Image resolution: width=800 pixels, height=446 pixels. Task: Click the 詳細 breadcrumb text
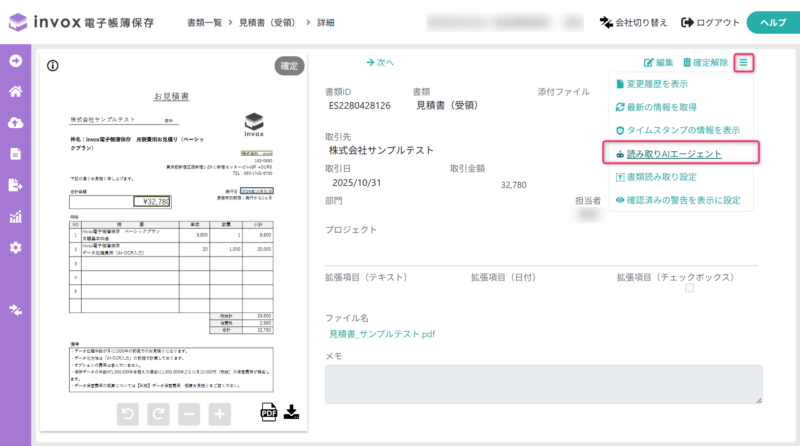click(x=326, y=22)
